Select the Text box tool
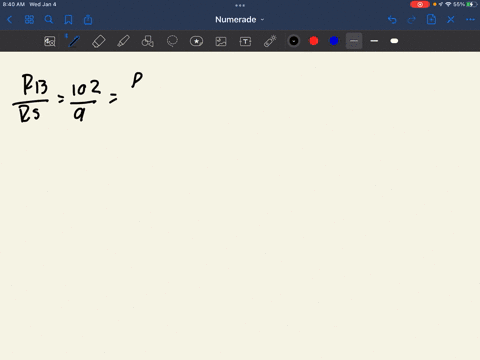This screenshot has width=480, height=360. pyautogui.click(x=245, y=41)
